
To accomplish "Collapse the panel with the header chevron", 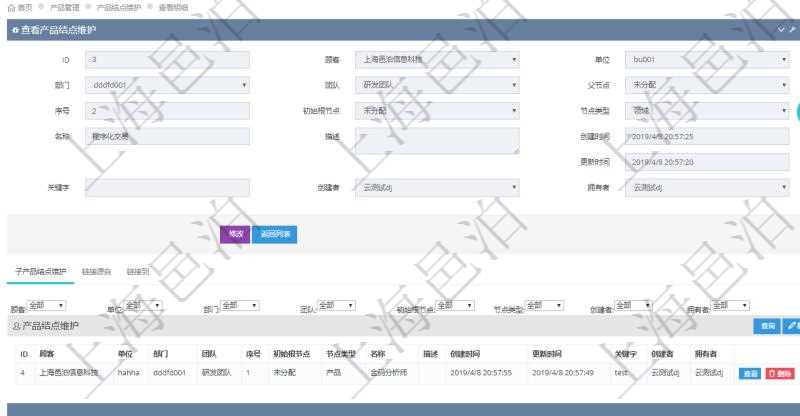I will point(781,30).
